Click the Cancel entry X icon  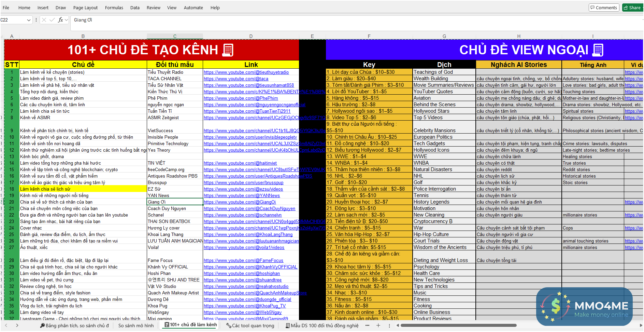pos(44,20)
